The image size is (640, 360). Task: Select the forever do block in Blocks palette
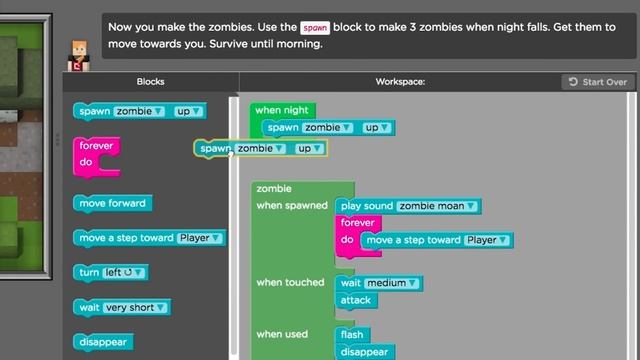[97, 157]
